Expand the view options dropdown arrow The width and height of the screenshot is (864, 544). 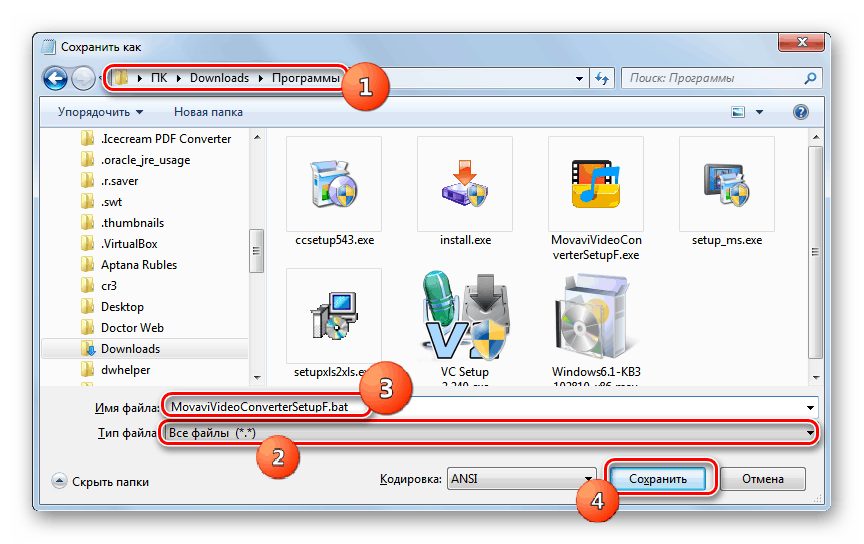click(759, 112)
